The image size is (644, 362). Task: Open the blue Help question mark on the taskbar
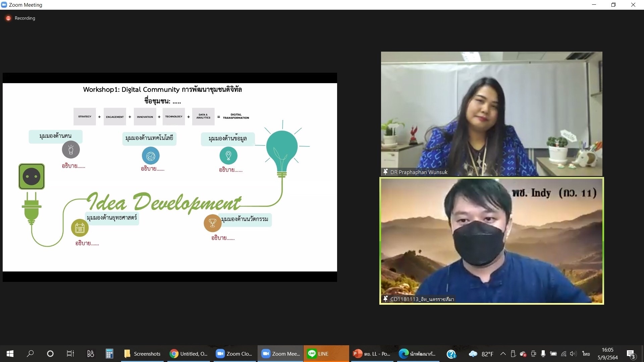(x=452, y=354)
